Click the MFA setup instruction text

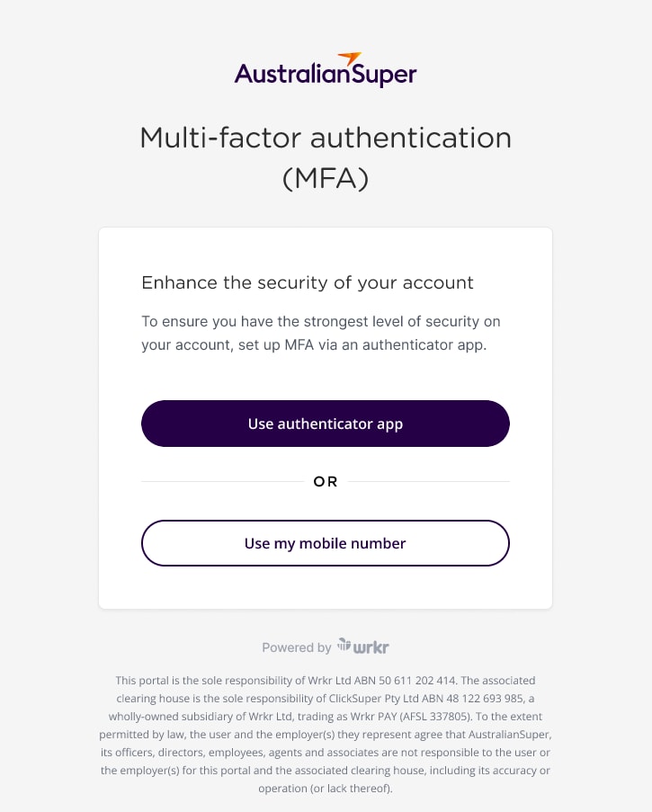point(320,333)
